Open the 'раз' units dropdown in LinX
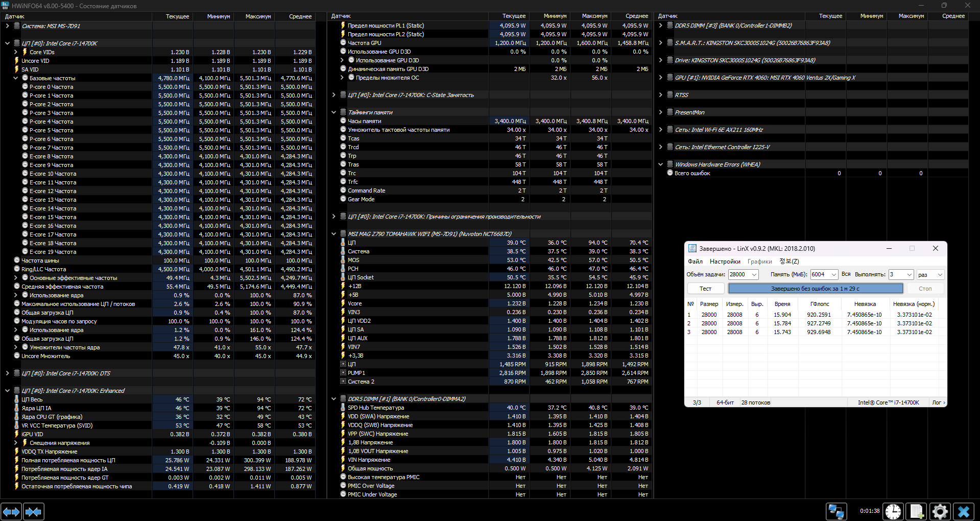 coord(940,275)
